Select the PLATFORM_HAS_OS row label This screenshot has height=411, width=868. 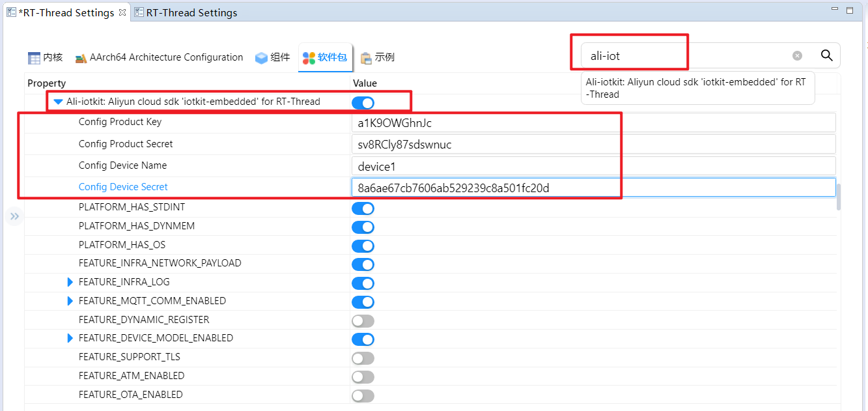coord(122,245)
